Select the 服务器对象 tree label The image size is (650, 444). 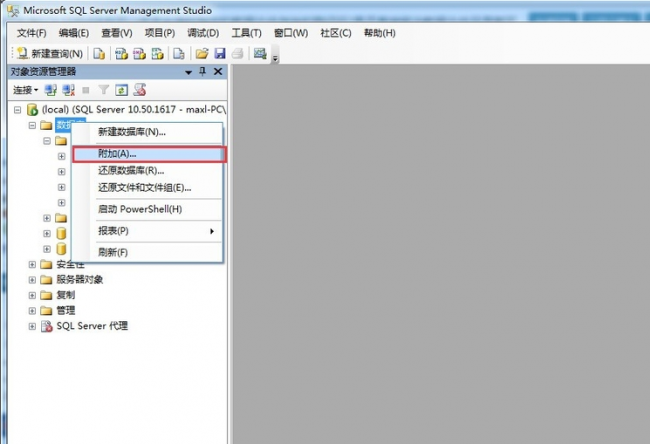click(80, 280)
